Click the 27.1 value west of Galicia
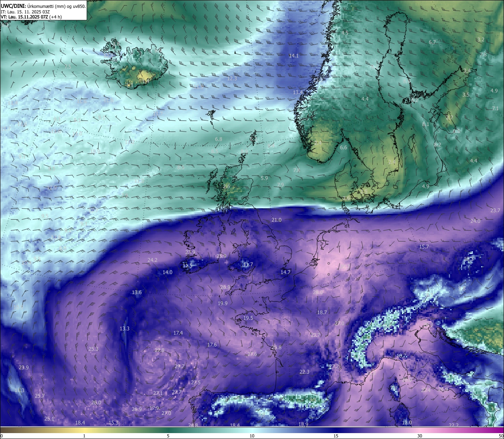Image resolution: width=504 pixels, height=439 pixels. [x=158, y=393]
